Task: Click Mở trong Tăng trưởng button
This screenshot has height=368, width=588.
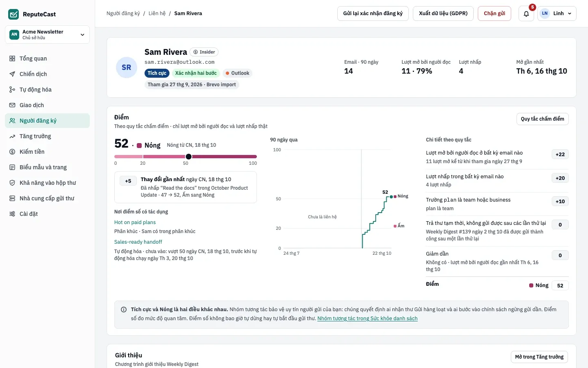Action: point(539,357)
